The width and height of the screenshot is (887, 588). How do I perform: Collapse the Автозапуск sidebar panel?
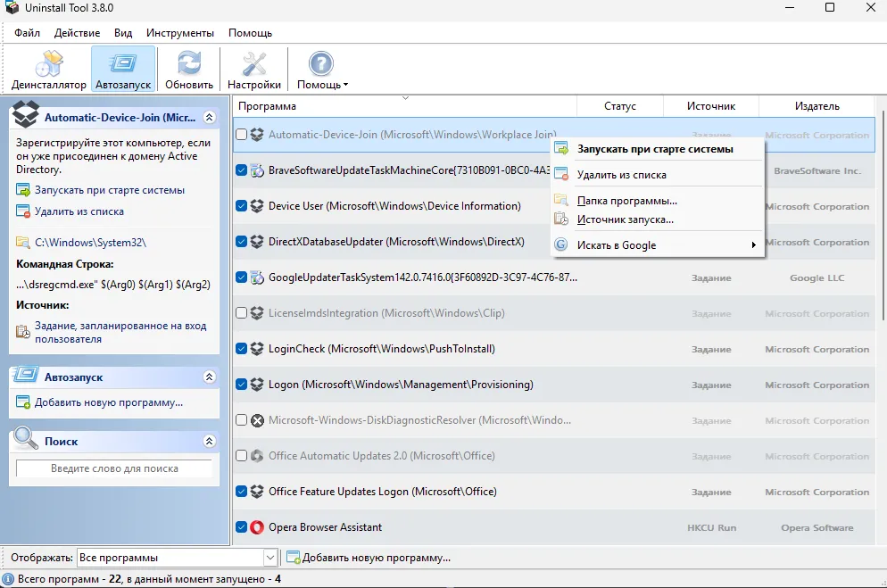pyautogui.click(x=209, y=377)
